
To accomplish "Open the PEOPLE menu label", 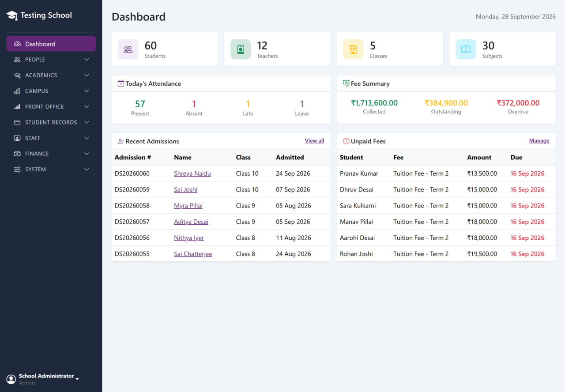I will 35,60.
